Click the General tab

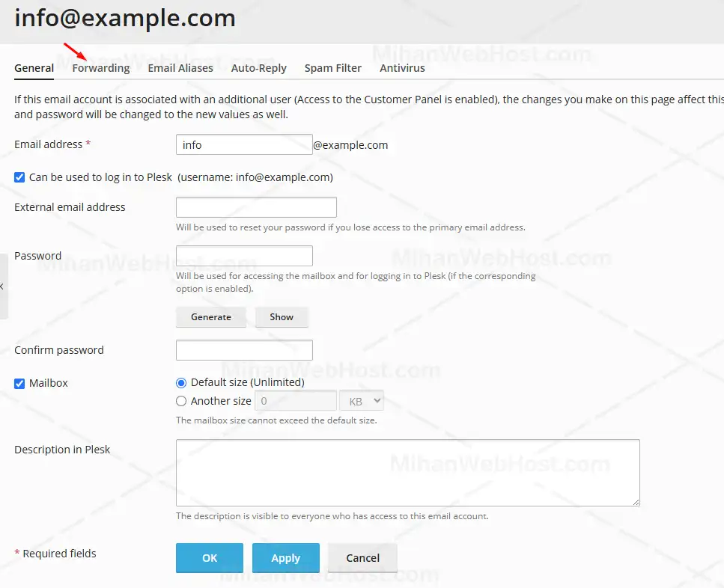tap(34, 68)
